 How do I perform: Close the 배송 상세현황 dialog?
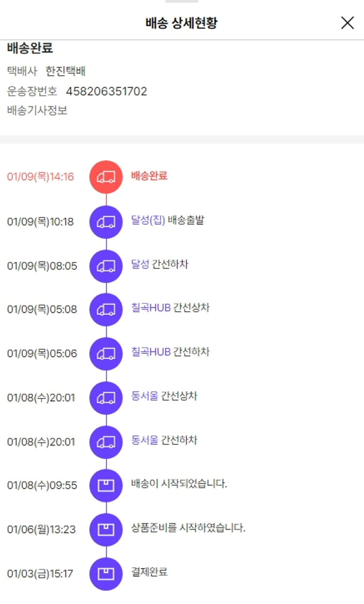pyautogui.click(x=347, y=23)
